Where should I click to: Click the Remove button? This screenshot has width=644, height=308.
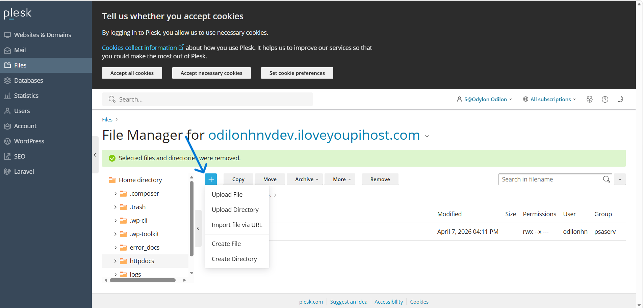(x=380, y=179)
